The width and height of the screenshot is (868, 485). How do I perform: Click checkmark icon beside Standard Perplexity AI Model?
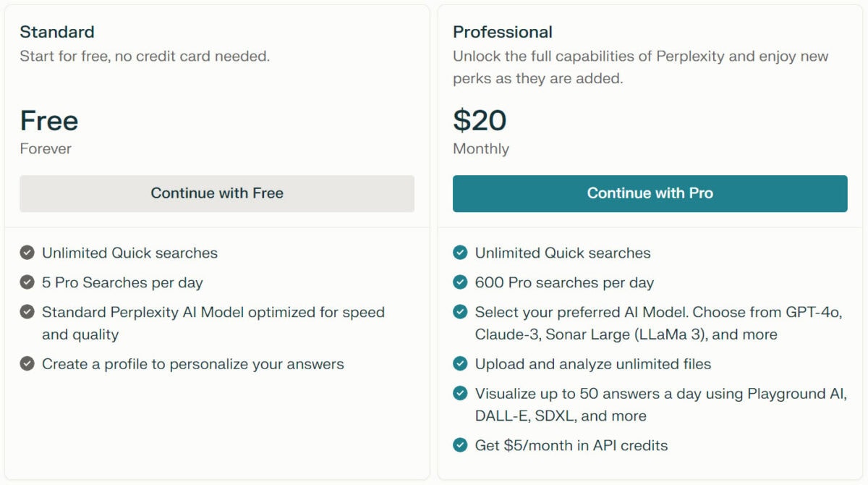pos(27,312)
